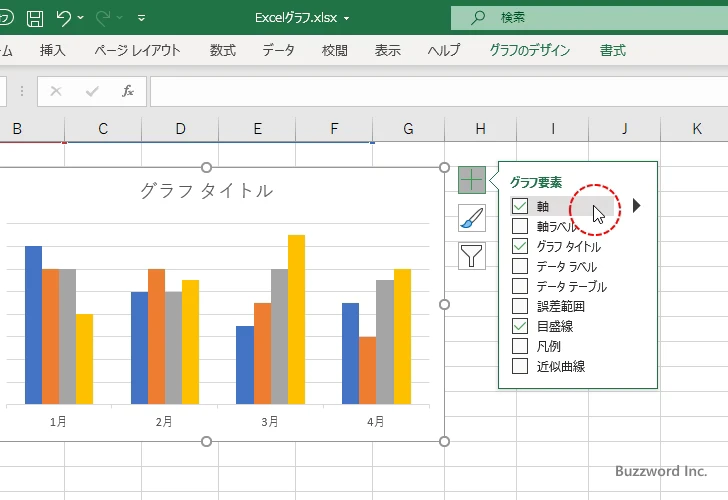
Task: Open the 表示 ribbon tab
Action: click(x=388, y=50)
